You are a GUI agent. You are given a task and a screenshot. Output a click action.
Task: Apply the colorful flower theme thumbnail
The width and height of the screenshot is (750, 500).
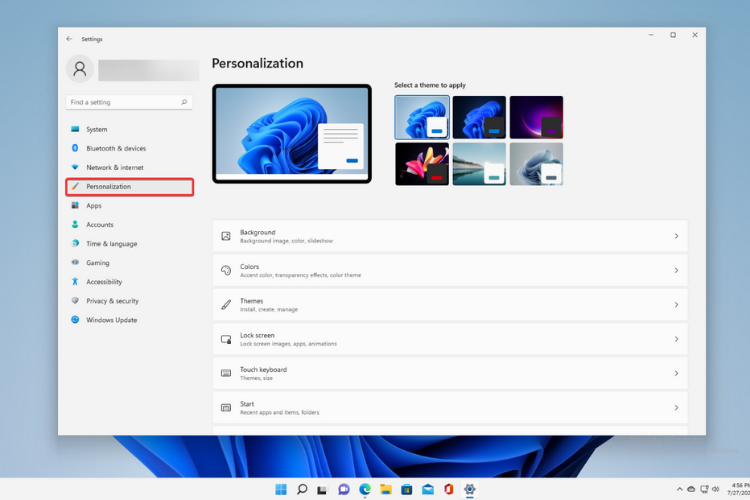click(x=421, y=163)
